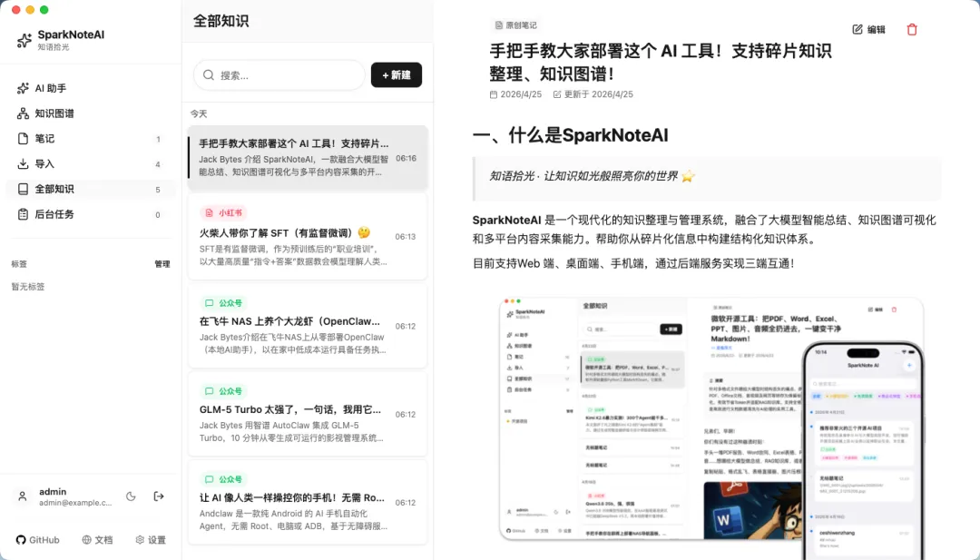Click the red 小红书 source icon
980x560 pixels.
pos(210,213)
